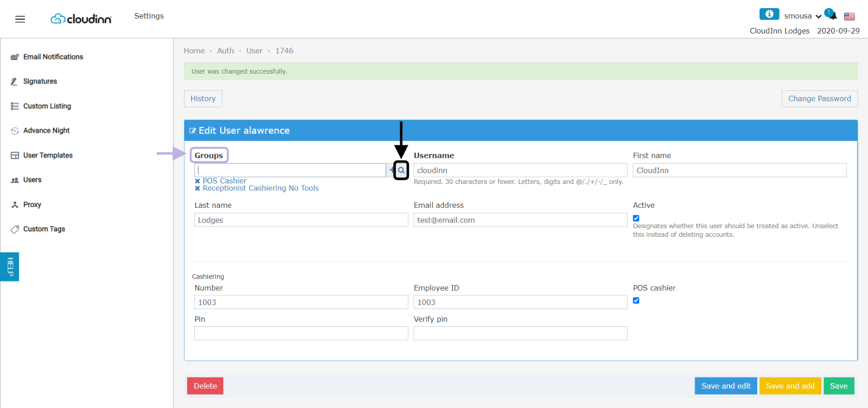868x408 pixels.
Task: Click the Custom Listing list icon
Action: pyautogui.click(x=15, y=106)
